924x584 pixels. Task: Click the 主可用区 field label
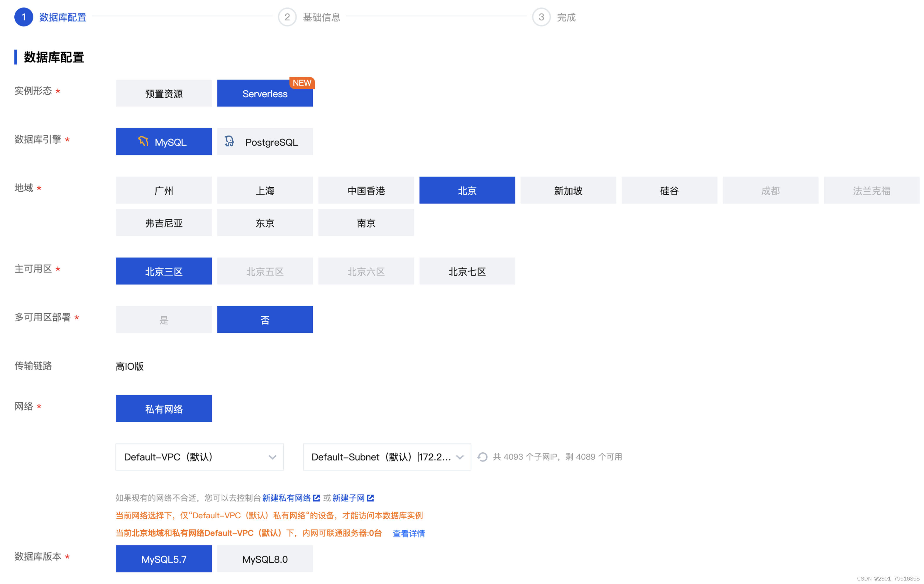click(x=33, y=269)
